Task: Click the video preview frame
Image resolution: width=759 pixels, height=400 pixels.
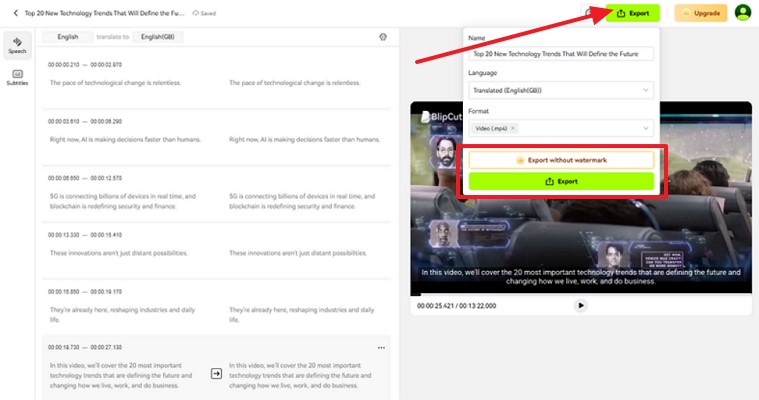Action: click(x=581, y=197)
